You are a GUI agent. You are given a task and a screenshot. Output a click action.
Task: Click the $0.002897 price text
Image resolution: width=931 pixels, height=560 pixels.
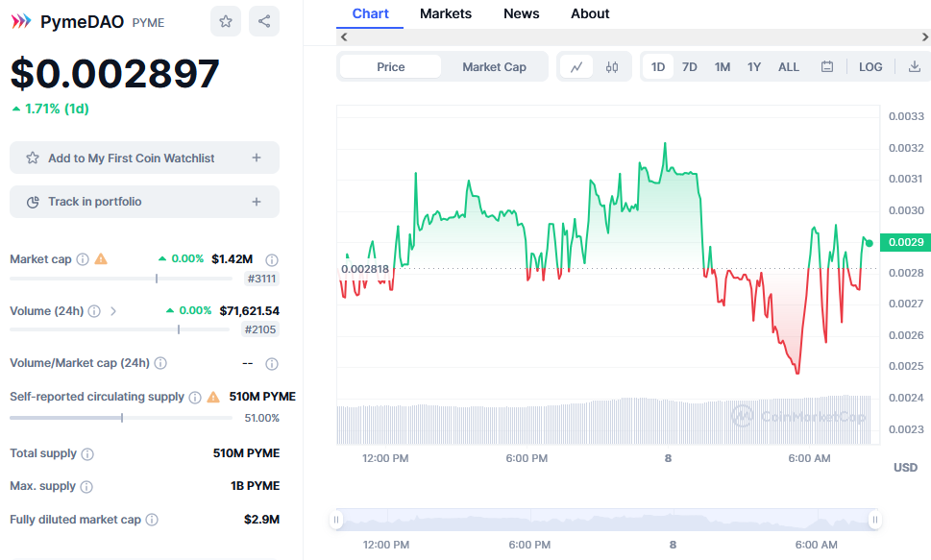tap(115, 74)
